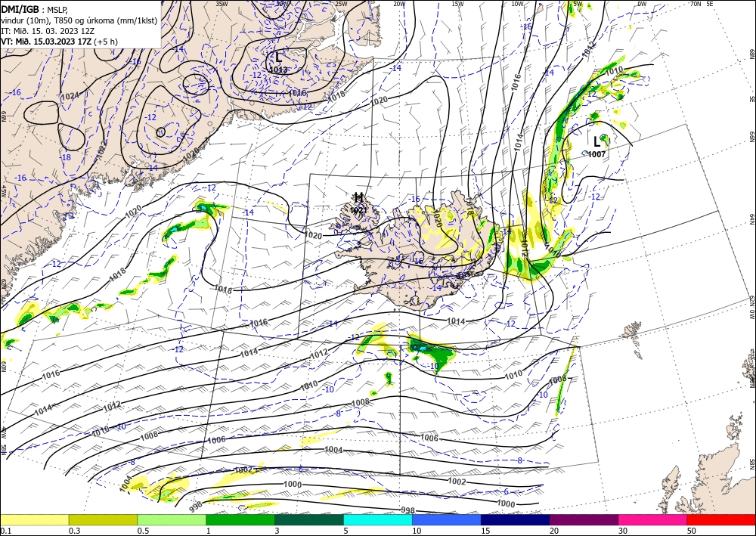
Task: Click the 1021 central pressure value
Action: [x=358, y=210]
